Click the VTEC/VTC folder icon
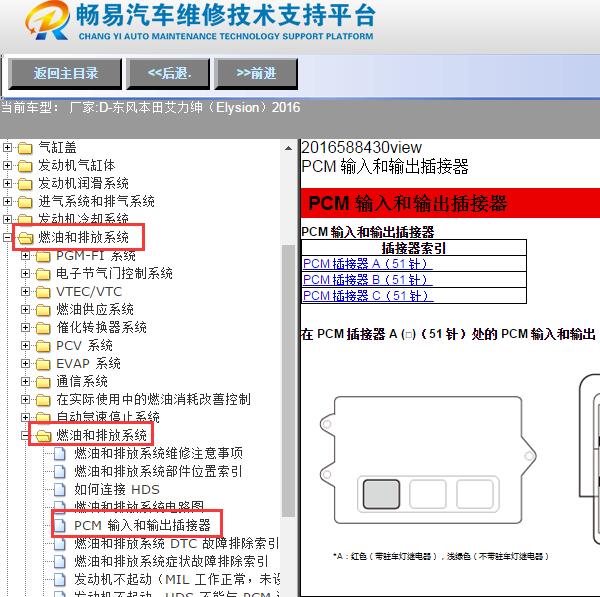Image resolution: width=600 pixels, height=597 pixels. point(43,292)
